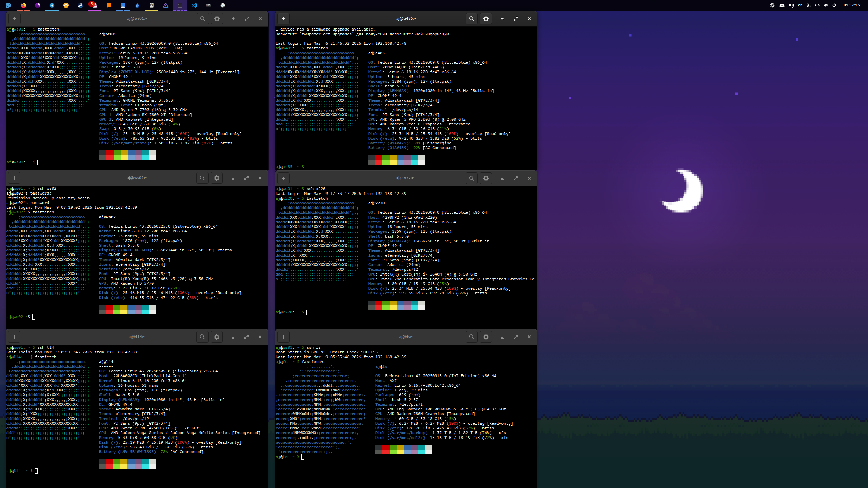The width and height of the screenshot is (868, 488).
Task: Open the Nextcloud sync tray indicator
Action: coord(791,5)
